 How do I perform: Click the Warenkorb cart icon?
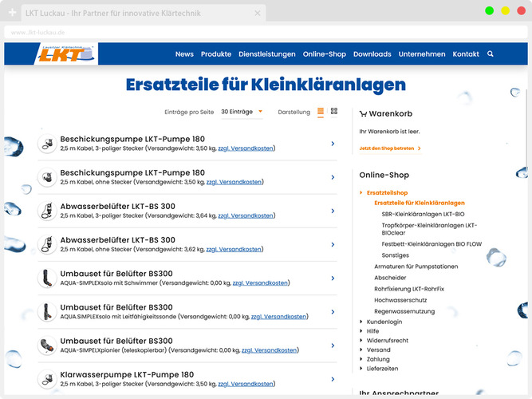tap(363, 114)
